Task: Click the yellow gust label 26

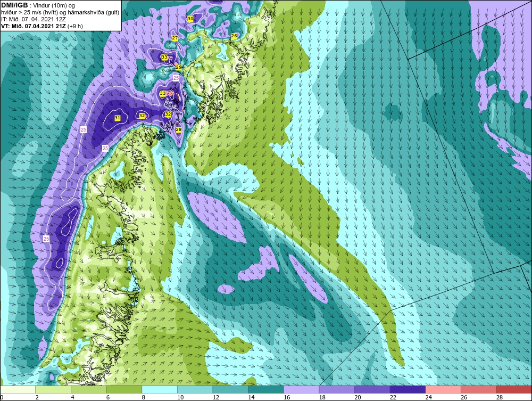Action: (234, 36)
